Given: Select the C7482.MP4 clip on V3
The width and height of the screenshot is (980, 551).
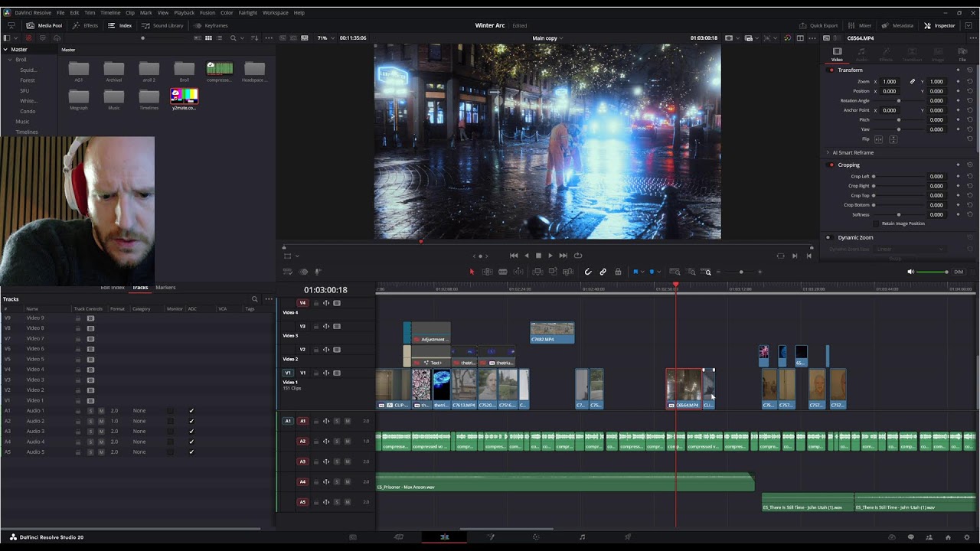Looking at the screenshot, I should (x=552, y=332).
